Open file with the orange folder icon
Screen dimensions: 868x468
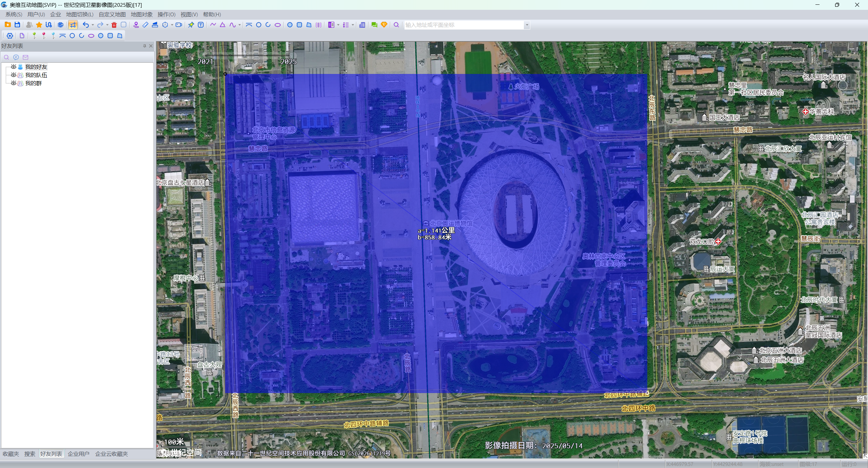click(x=7, y=25)
